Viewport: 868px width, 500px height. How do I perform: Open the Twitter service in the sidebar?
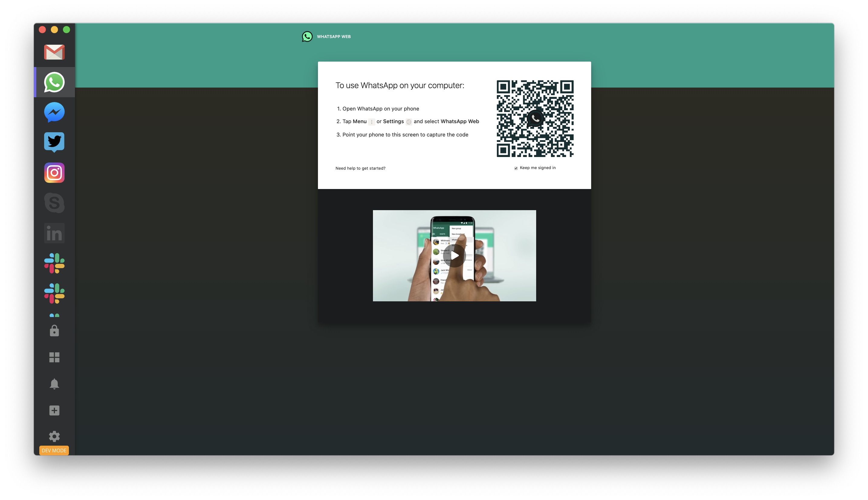[x=54, y=142]
